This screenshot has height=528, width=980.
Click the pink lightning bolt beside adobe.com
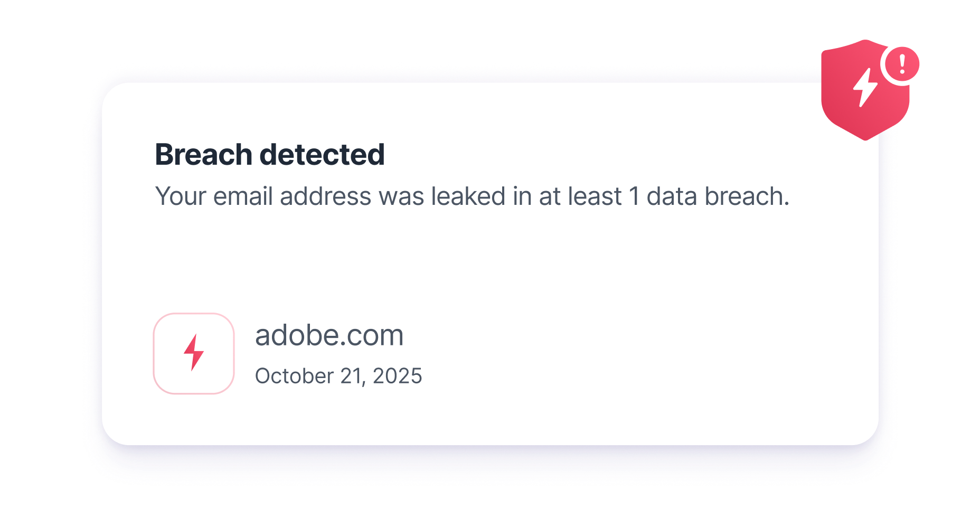[x=194, y=353]
